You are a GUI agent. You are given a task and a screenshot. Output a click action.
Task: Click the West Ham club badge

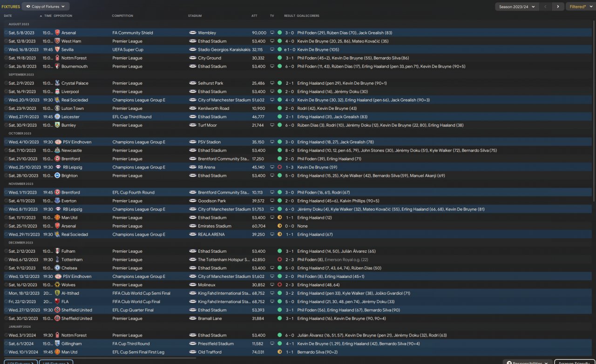pos(57,41)
